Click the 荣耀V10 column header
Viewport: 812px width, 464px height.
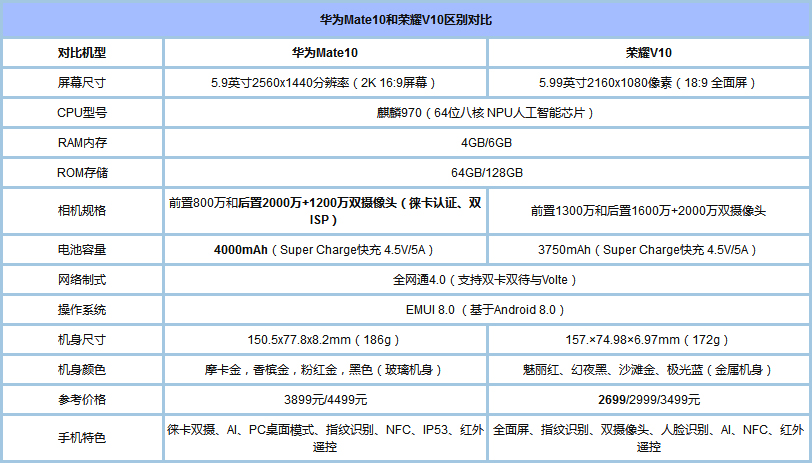(x=649, y=53)
